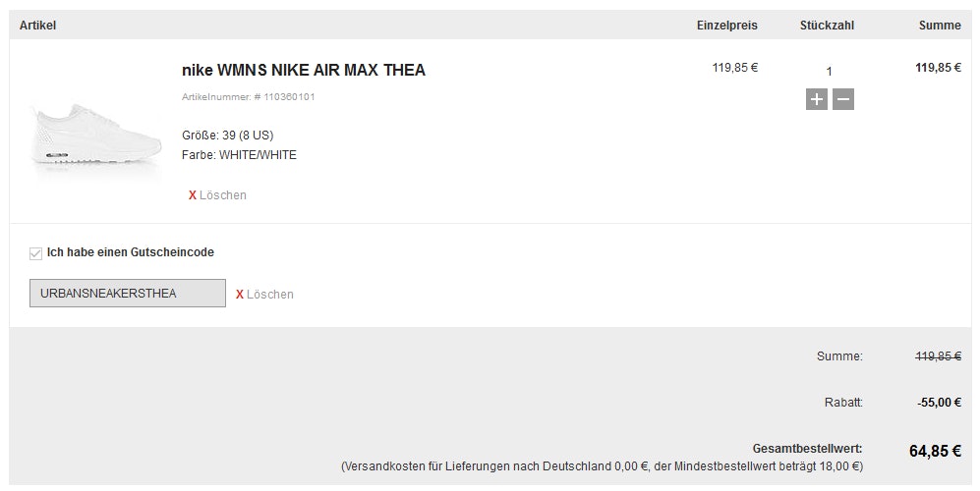Click the voucher code input field

point(128,293)
